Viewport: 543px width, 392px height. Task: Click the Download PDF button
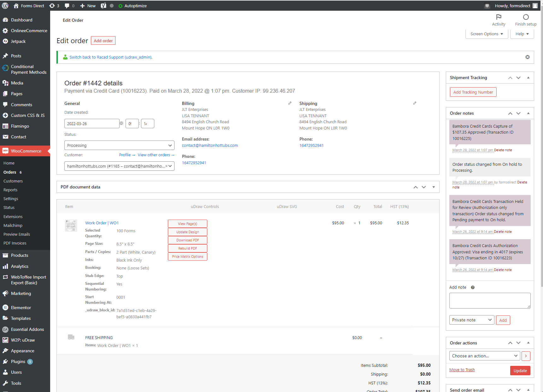tap(187, 240)
